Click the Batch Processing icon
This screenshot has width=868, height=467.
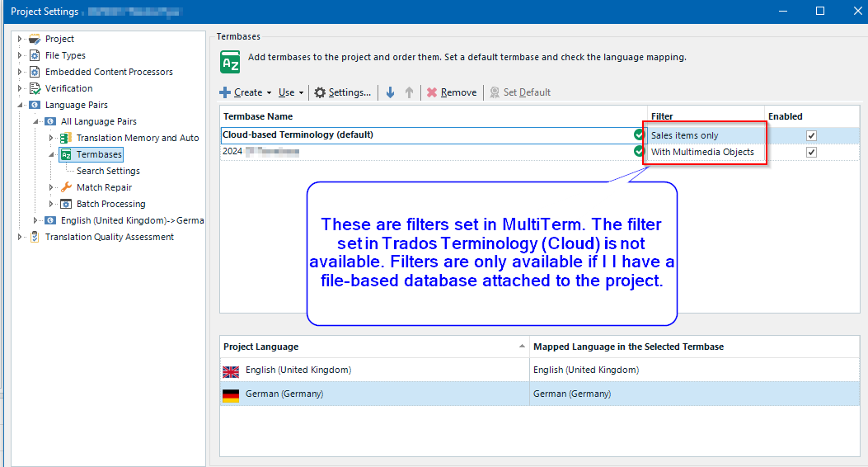point(66,204)
